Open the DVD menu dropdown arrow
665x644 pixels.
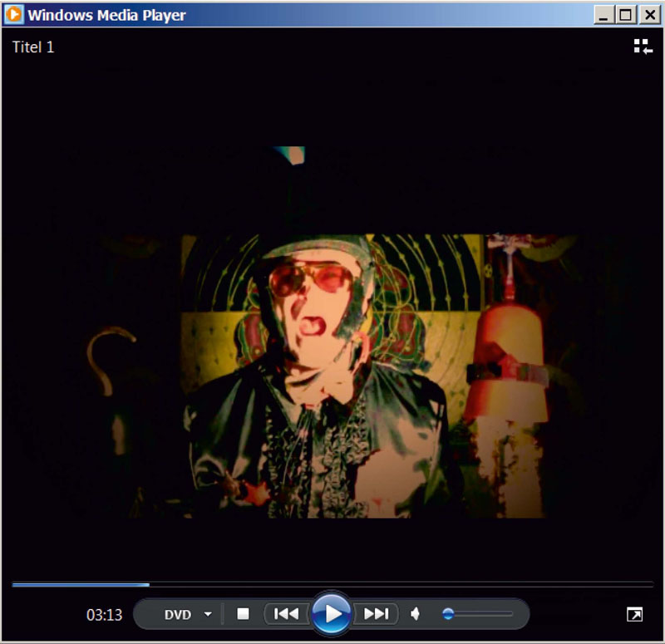[208, 614]
